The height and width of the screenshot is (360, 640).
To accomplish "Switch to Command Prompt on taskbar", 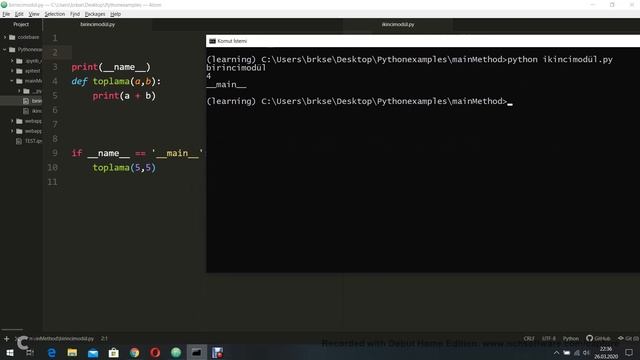I will [x=197, y=353].
